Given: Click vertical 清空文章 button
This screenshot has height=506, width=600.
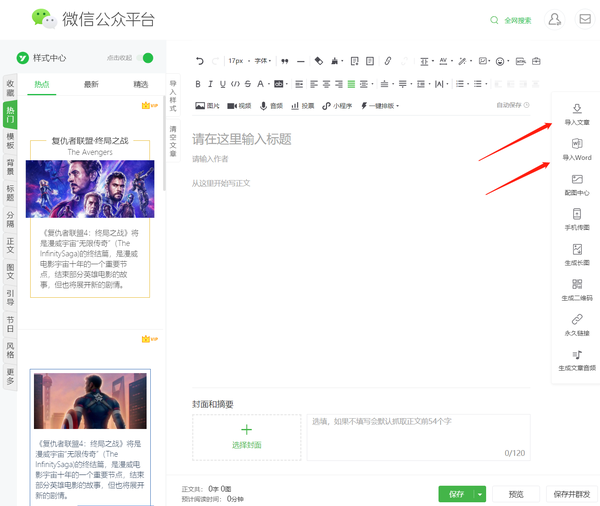Looking at the screenshot, I should (x=173, y=141).
